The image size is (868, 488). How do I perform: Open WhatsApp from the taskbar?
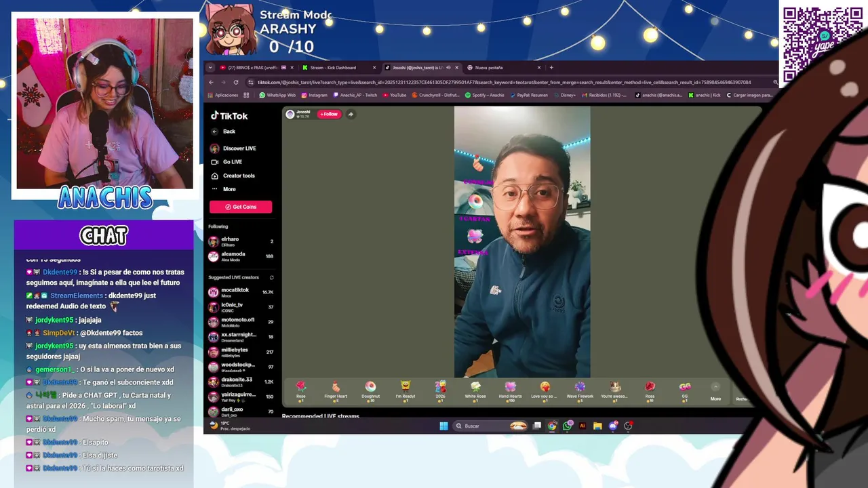click(567, 426)
